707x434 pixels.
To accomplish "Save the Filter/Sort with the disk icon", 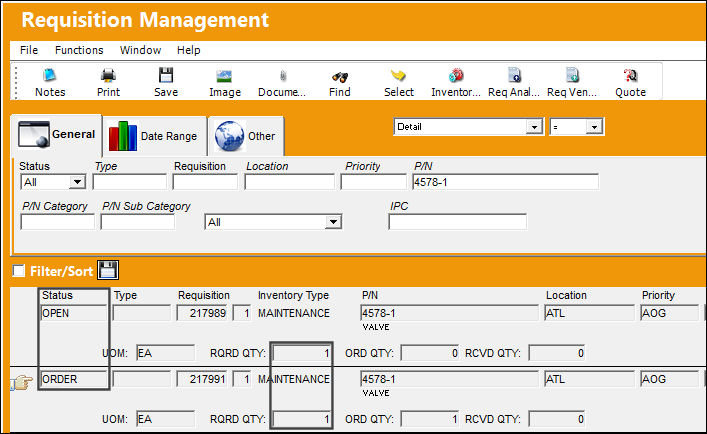I will click(x=108, y=270).
